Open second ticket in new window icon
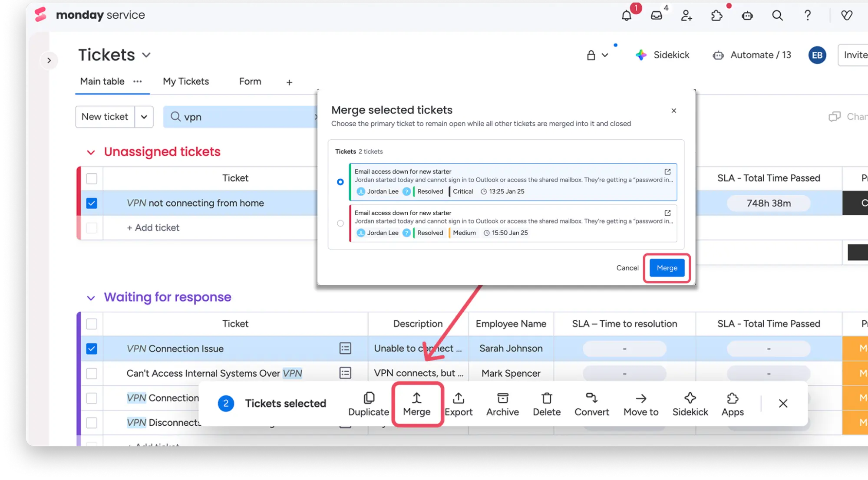This screenshot has height=480, width=868. [x=667, y=213]
